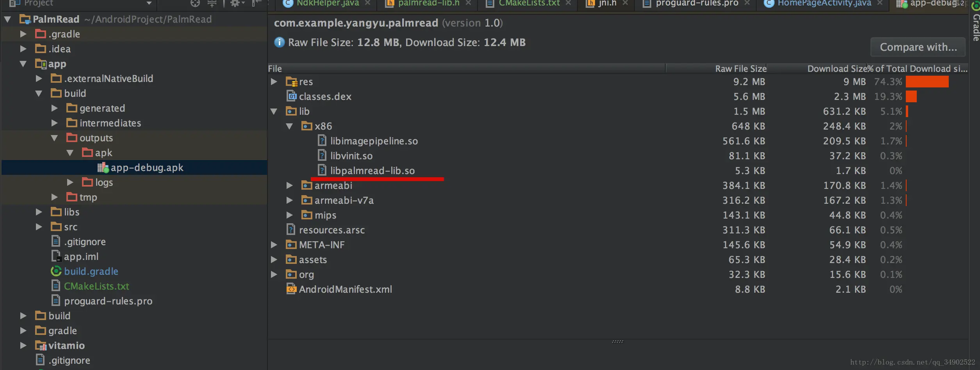Click the app.iml file icon
Image resolution: width=980 pixels, height=370 pixels.
tap(56, 256)
